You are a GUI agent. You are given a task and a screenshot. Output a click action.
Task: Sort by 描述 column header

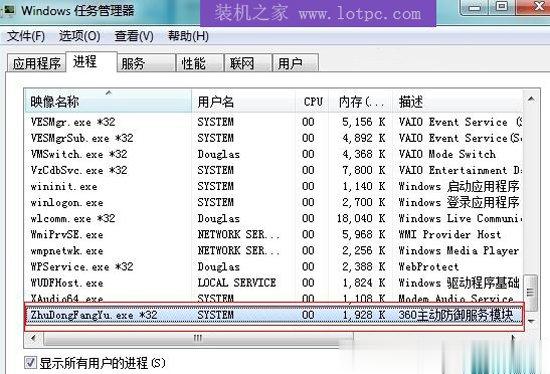click(457, 101)
